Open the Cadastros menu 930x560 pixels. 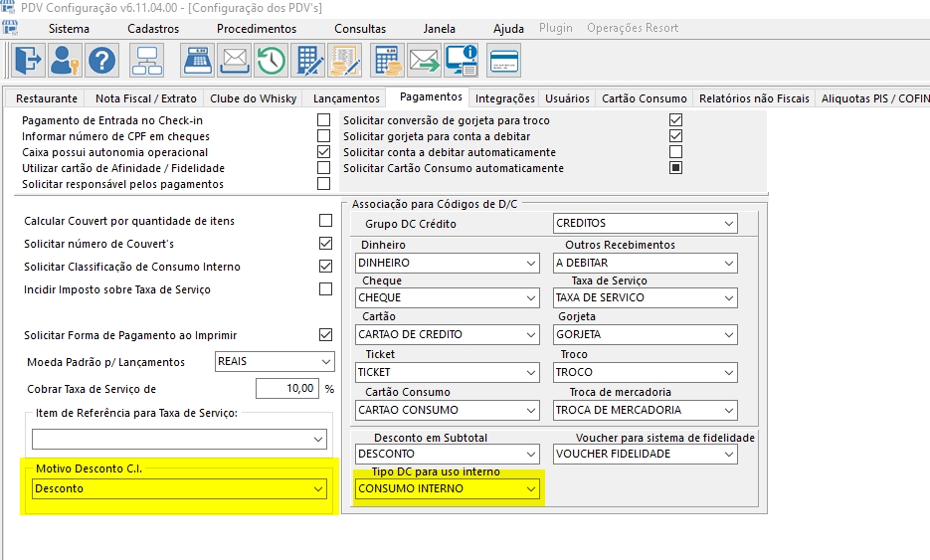pos(153,29)
